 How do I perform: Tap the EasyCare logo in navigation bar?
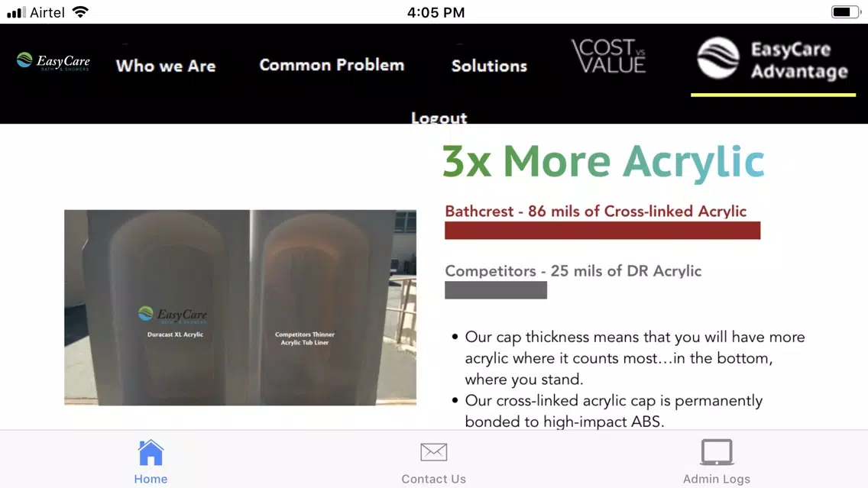53,61
